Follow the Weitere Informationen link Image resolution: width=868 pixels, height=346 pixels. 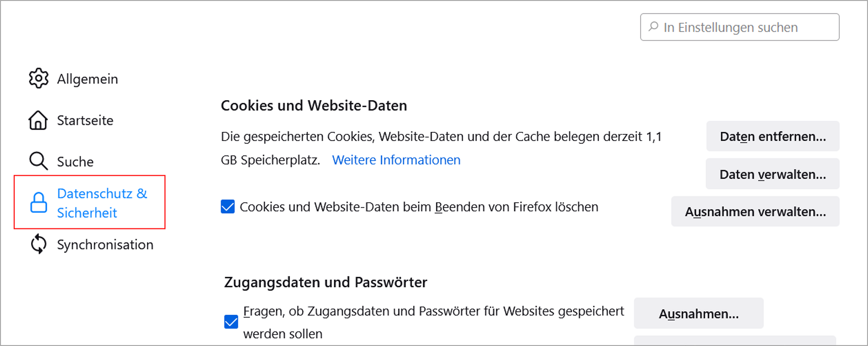396,160
